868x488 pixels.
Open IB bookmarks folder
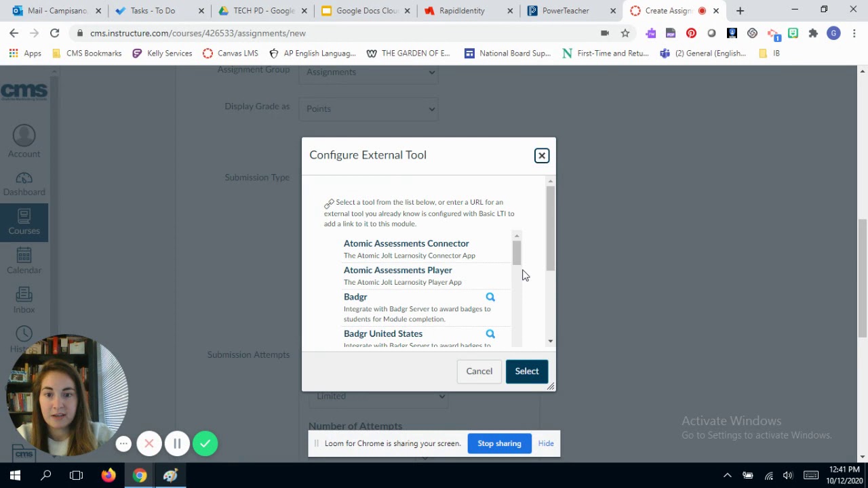(769, 54)
